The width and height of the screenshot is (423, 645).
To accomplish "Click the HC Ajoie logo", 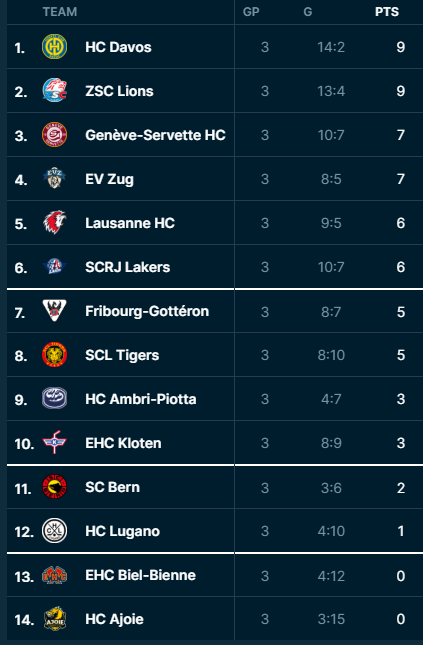I will [54, 619].
